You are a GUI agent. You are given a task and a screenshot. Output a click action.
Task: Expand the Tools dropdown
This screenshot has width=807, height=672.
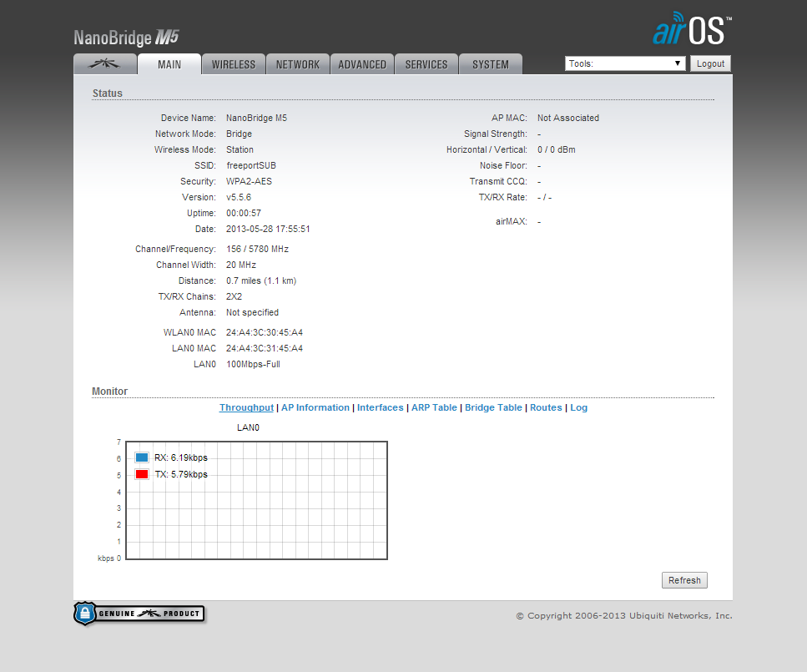(x=625, y=63)
